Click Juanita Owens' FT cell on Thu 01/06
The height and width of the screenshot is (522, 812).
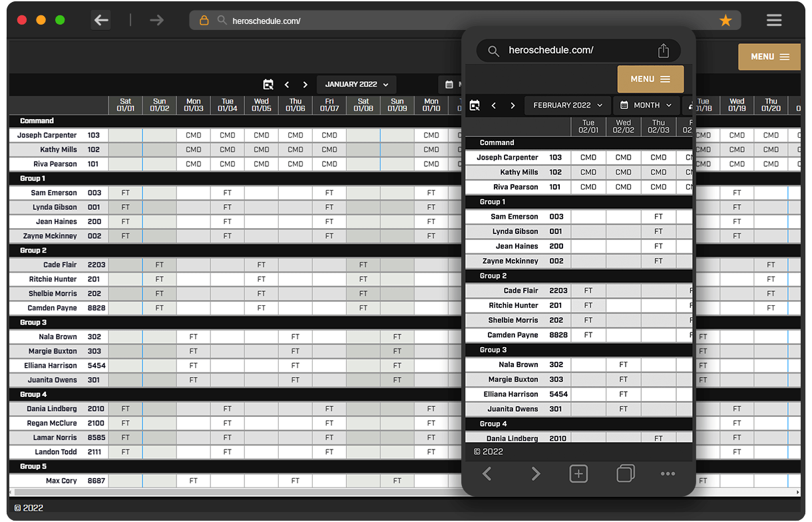point(296,380)
